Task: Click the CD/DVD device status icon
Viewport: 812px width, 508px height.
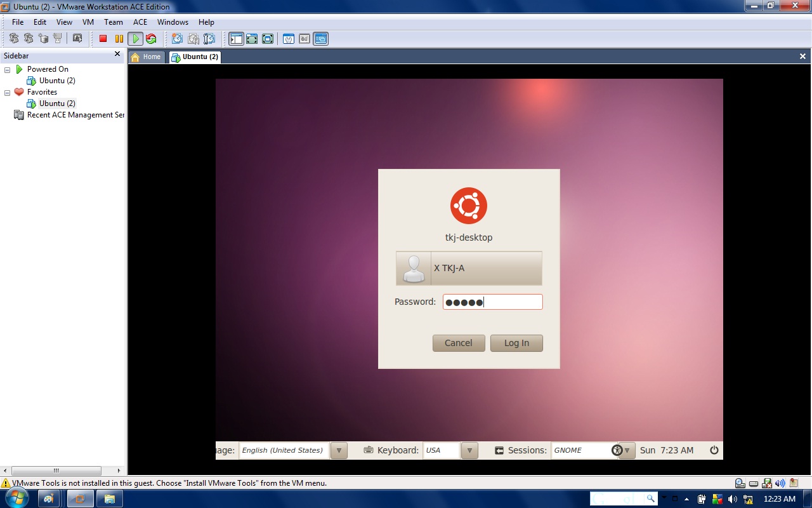Action: [740, 483]
